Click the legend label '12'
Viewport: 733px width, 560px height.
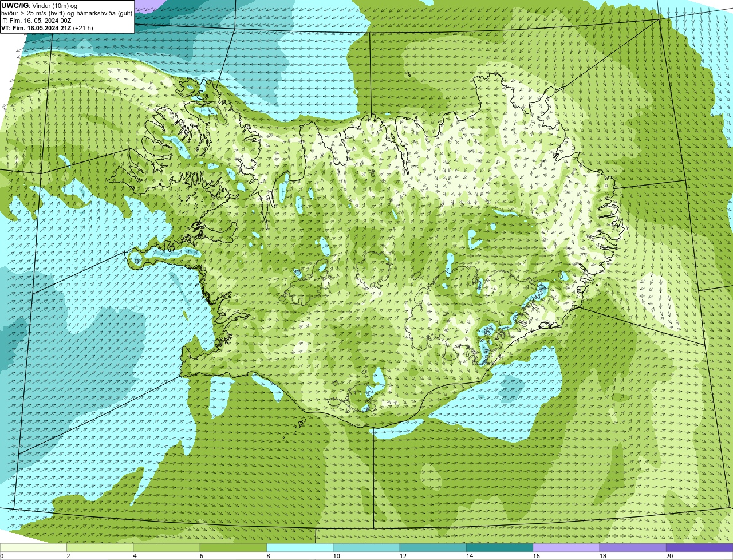click(x=403, y=556)
